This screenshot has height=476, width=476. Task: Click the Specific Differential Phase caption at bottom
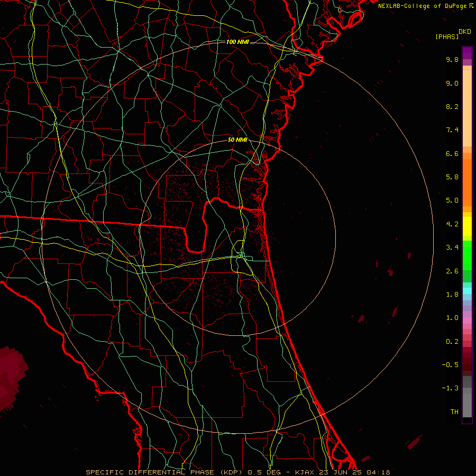click(x=237, y=472)
